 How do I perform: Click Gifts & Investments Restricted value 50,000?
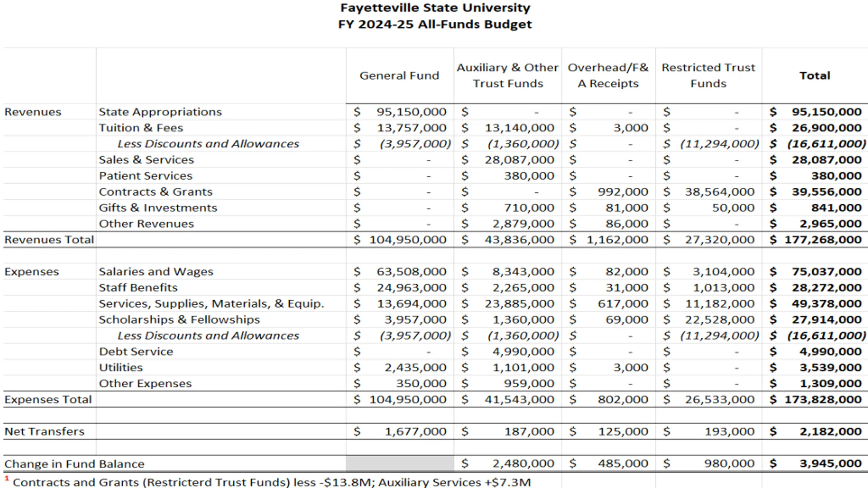pos(733,208)
